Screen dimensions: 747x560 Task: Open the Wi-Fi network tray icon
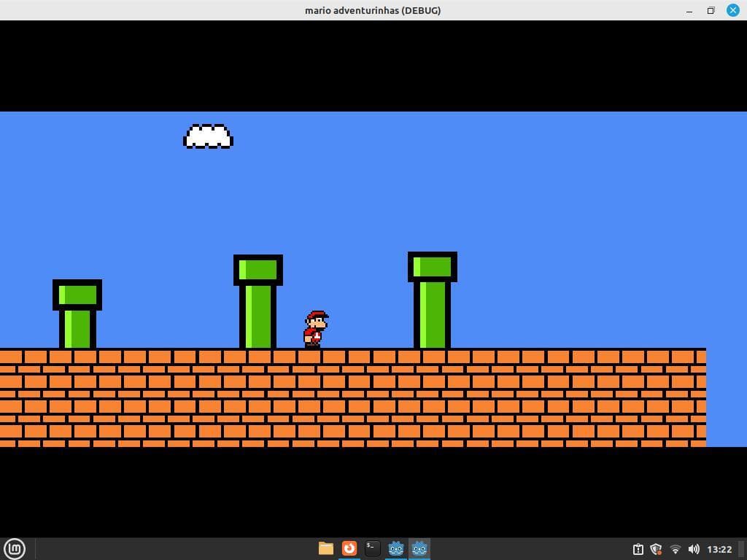coord(675,549)
